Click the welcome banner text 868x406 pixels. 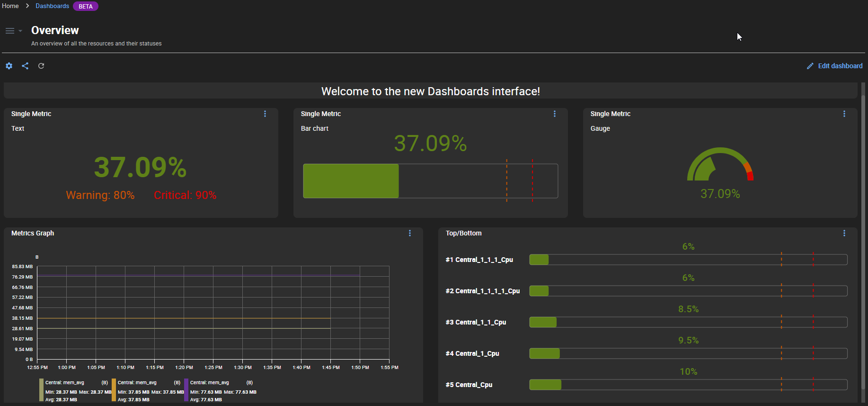click(430, 91)
